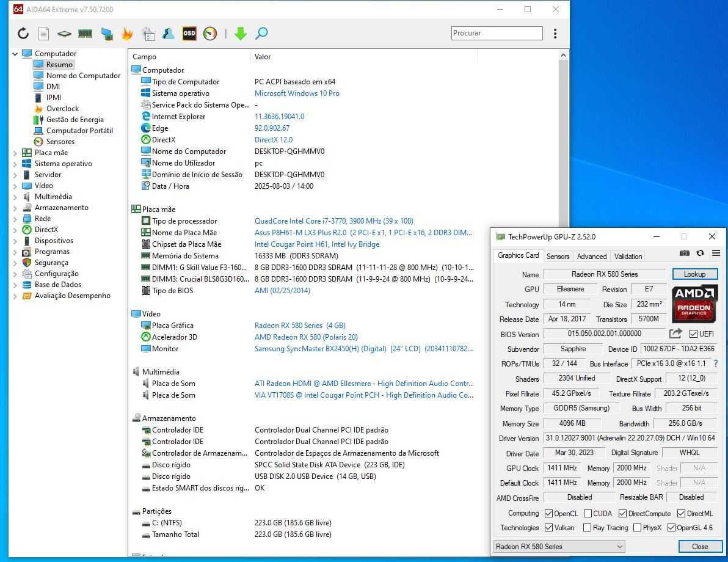This screenshot has width=728, height=562.
Task: Open the Intel Cougar Point H61 chipset link
Action: coord(316,244)
